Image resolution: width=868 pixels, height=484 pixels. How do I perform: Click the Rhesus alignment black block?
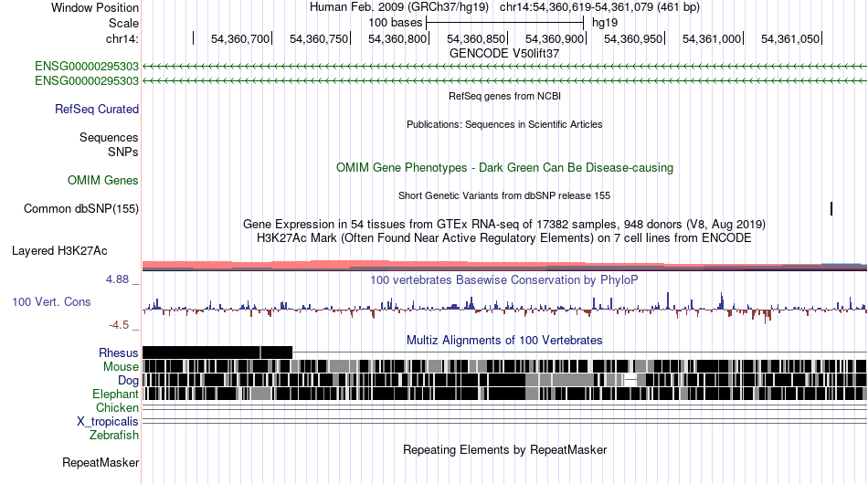tap(217, 352)
